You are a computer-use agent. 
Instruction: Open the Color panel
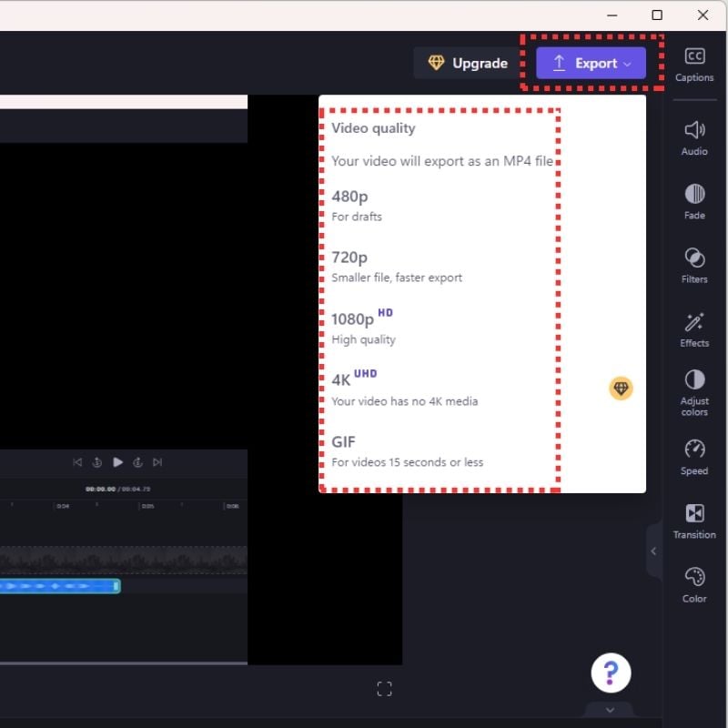click(694, 583)
